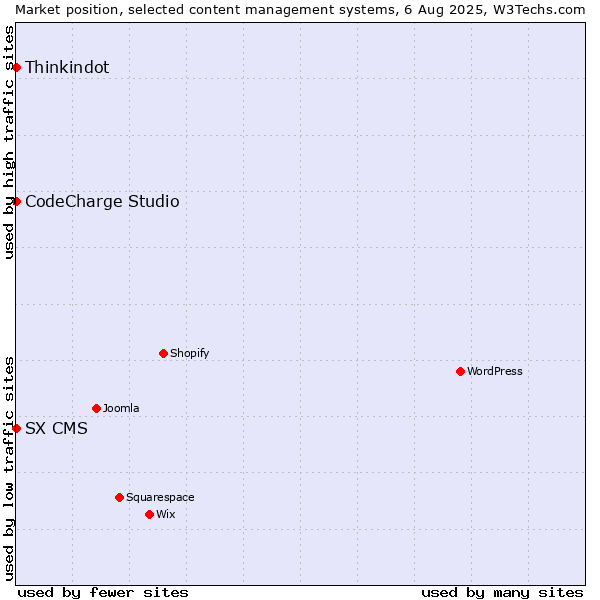Image resolution: width=600 pixels, height=600 pixels.
Task: Click the 'used by many sites' axis label
Action: pos(503,593)
